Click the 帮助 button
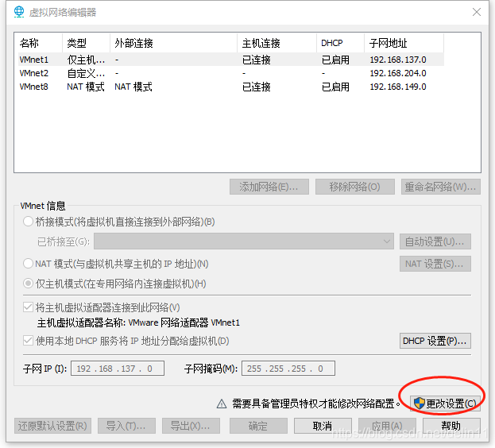This screenshot has width=495, height=448. pos(451,426)
